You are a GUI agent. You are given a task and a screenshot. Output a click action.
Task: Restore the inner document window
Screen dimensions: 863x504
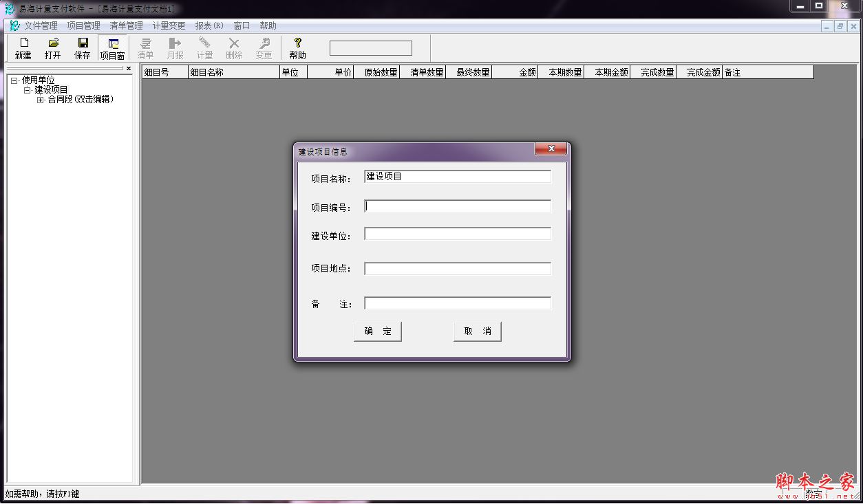pyautogui.click(x=840, y=26)
